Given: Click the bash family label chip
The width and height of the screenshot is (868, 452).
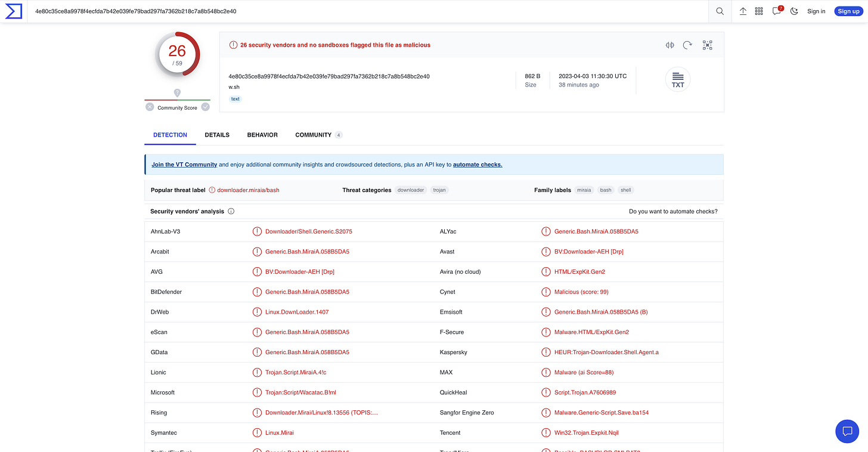Looking at the screenshot, I should 606,190.
